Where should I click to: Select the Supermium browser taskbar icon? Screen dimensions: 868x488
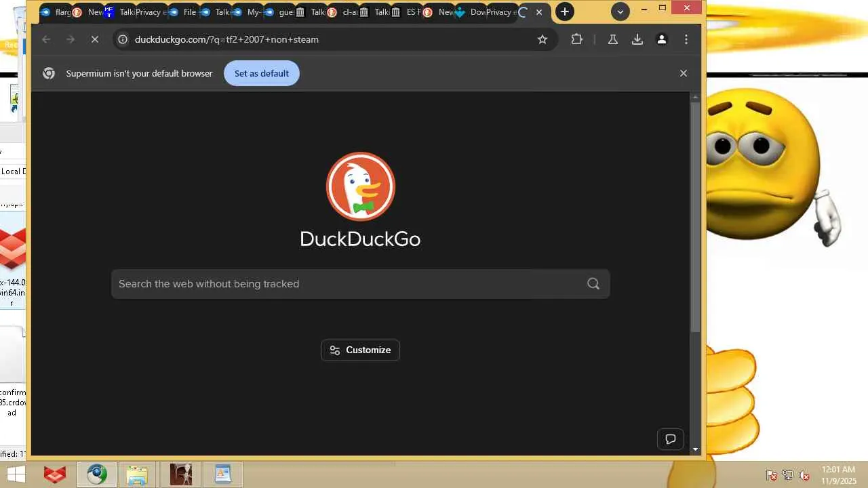96,474
